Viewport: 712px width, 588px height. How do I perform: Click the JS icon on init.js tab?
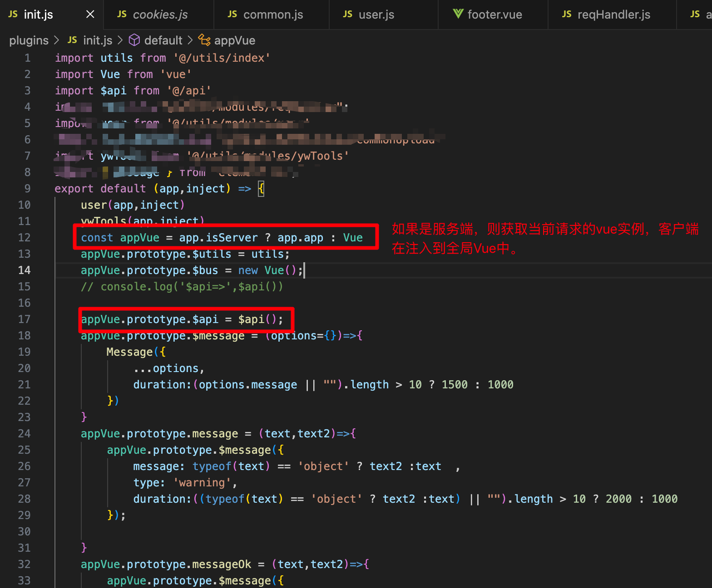click(x=13, y=14)
